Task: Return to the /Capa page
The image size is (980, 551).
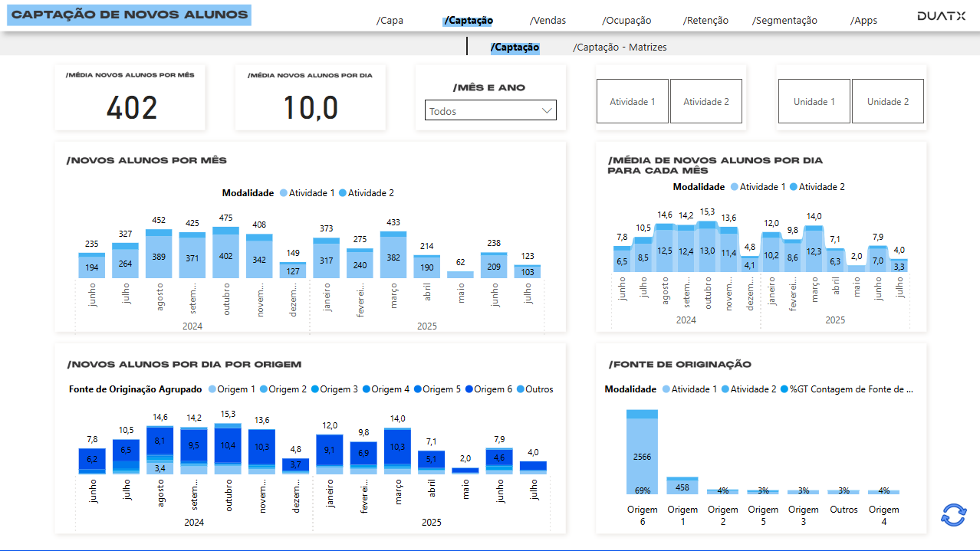Action: click(x=390, y=21)
